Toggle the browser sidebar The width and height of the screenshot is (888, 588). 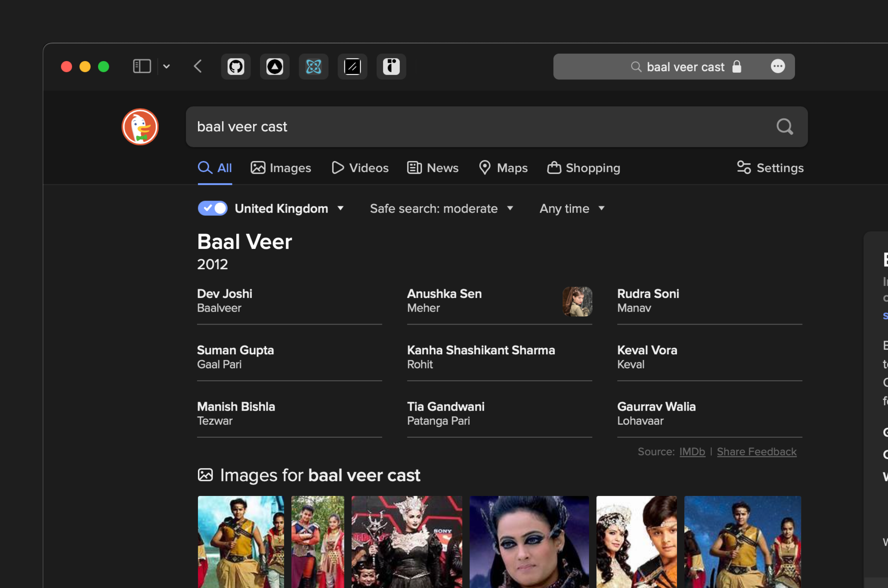(142, 66)
